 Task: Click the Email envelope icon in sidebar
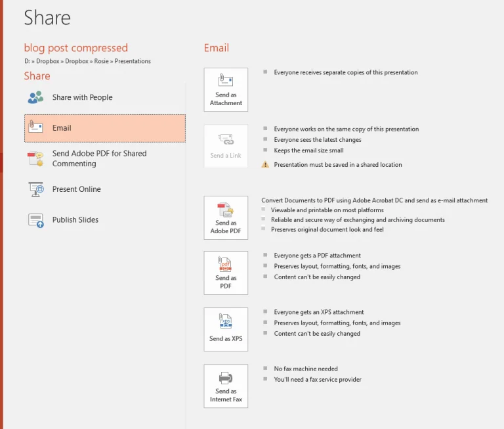[x=35, y=128]
